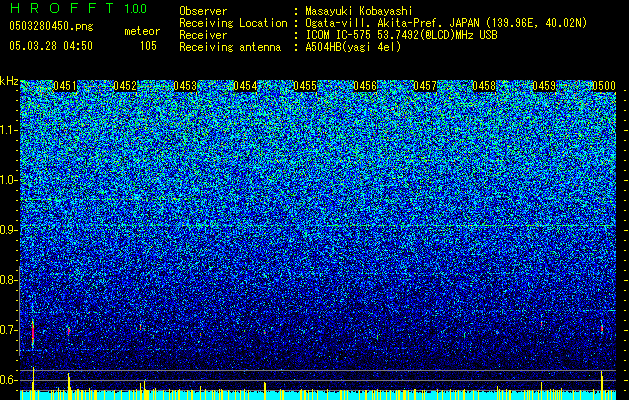629x400 pixels.
Task: Click the 0456 time marker
Action: 365,86
